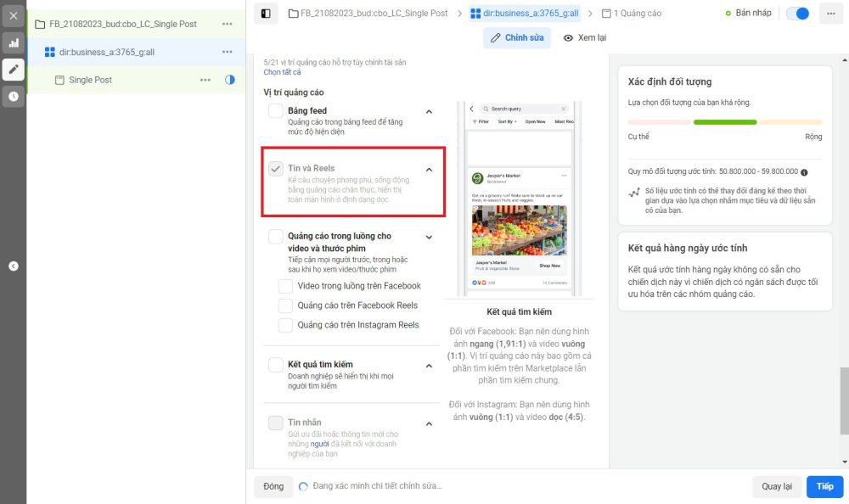
Task: Open the 1 Quảng cáo breadcrumb
Action: [x=632, y=13]
